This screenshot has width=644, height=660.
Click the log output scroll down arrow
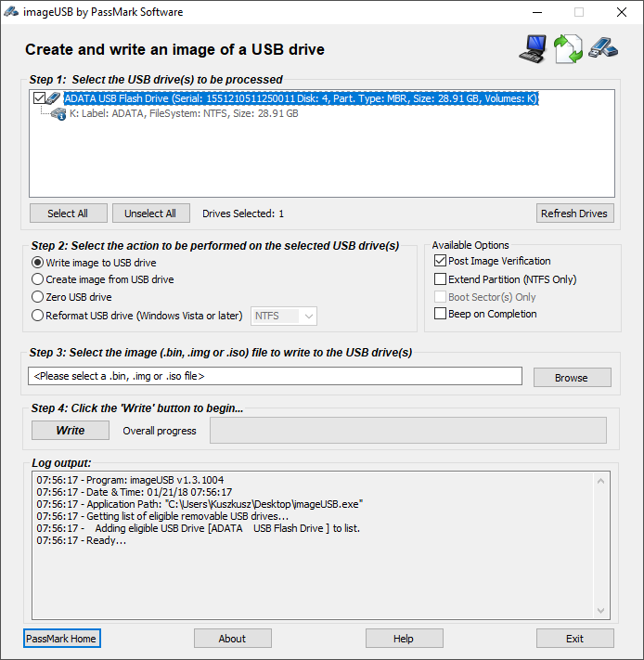point(600,610)
